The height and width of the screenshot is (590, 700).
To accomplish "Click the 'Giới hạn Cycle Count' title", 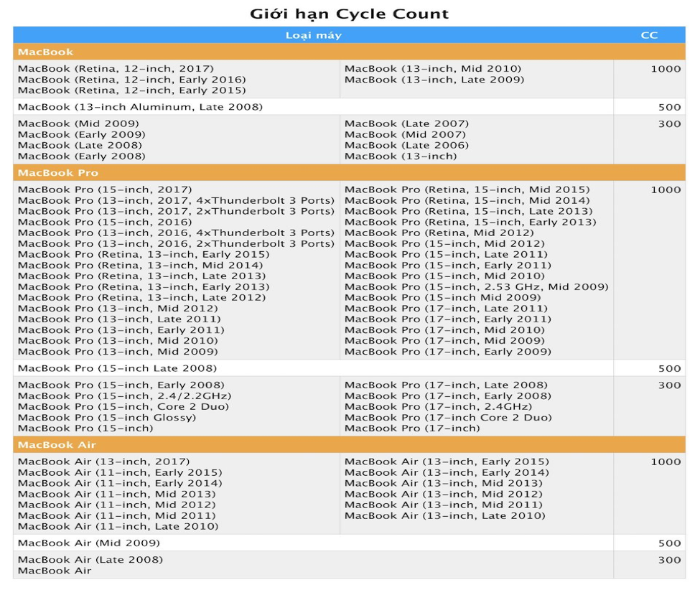I will (349, 14).
